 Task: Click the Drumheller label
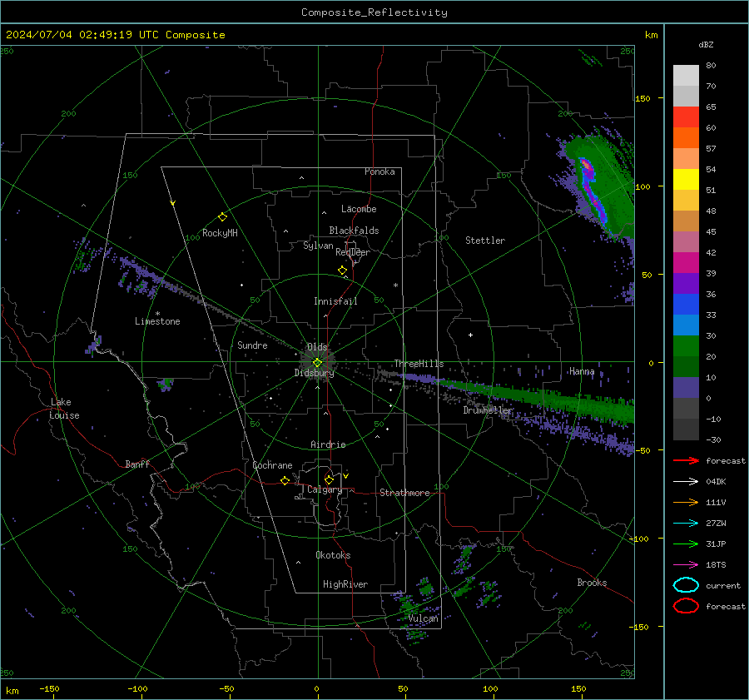click(x=488, y=410)
